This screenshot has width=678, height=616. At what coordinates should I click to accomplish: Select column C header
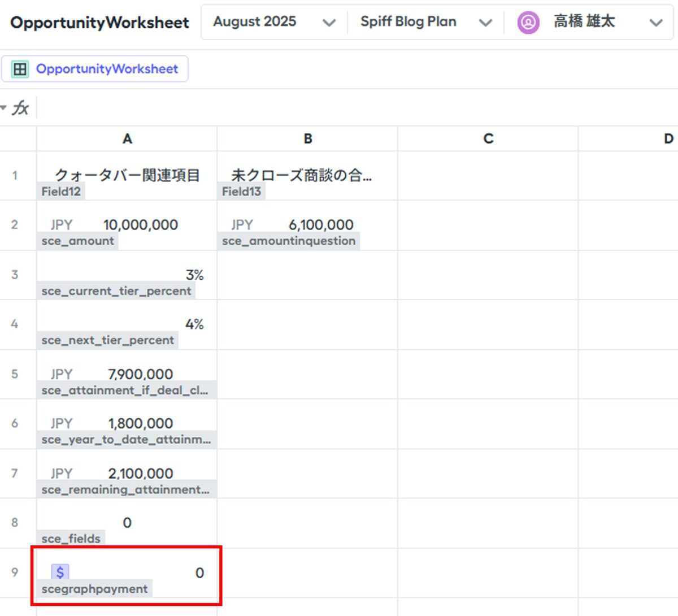[488, 138]
